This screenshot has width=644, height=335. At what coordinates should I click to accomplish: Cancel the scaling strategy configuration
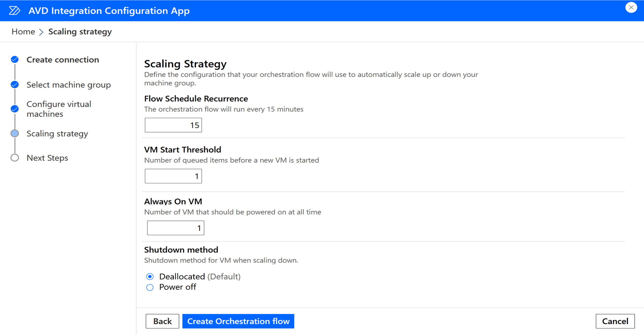[x=615, y=321]
